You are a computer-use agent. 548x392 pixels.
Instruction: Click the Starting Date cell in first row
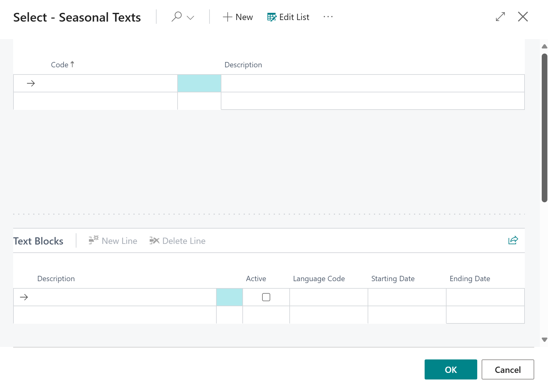pos(407,297)
